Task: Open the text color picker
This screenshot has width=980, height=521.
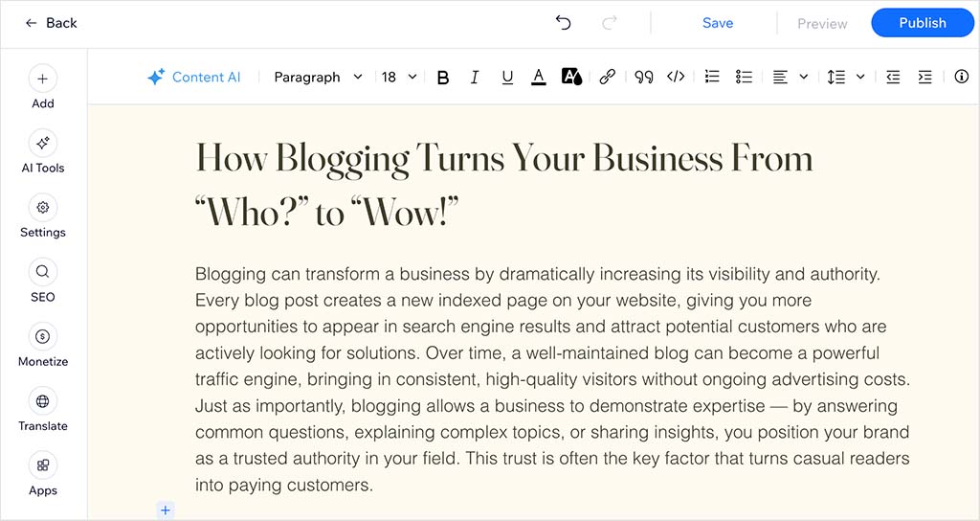Action: click(538, 77)
